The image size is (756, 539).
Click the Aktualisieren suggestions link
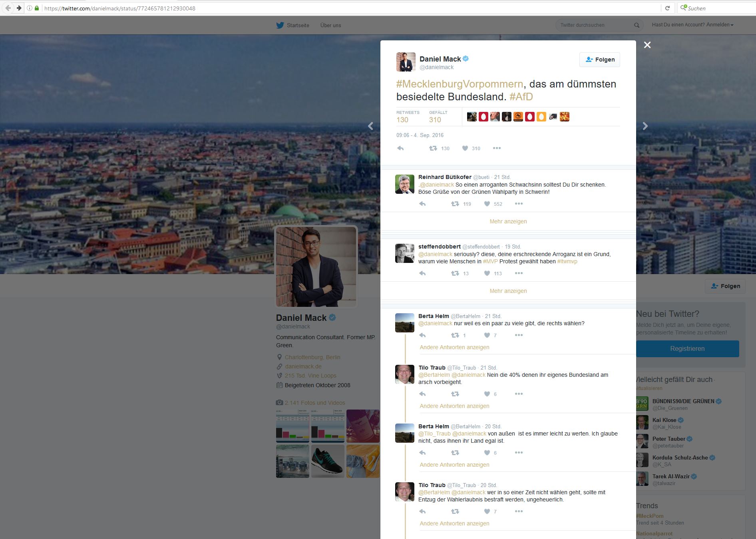pyautogui.click(x=649, y=388)
